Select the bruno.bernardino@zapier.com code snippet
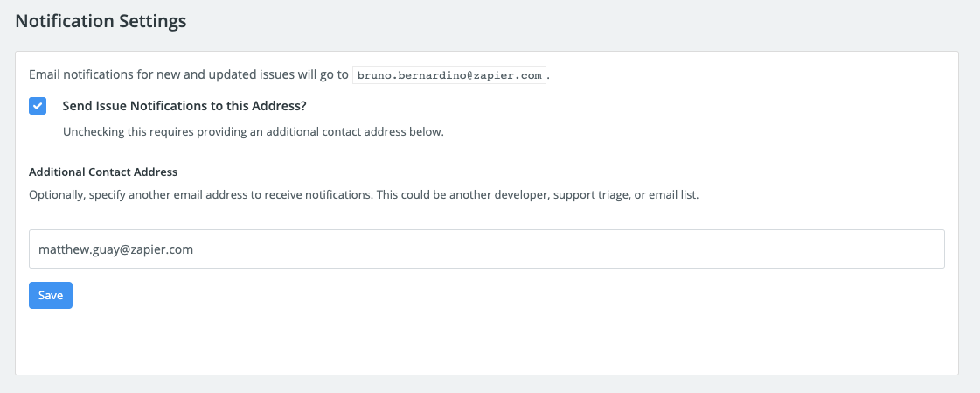The image size is (980, 393). [449, 75]
